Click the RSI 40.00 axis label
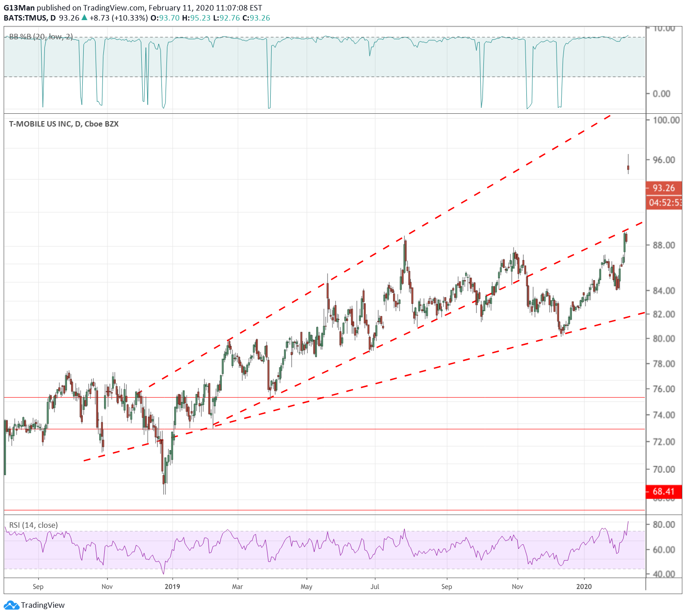The height and width of the screenshot is (616, 686). click(664, 574)
